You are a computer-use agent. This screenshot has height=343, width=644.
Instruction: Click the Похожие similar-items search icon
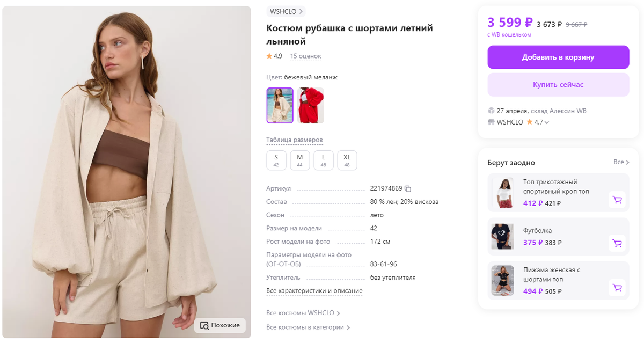click(204, 325)
